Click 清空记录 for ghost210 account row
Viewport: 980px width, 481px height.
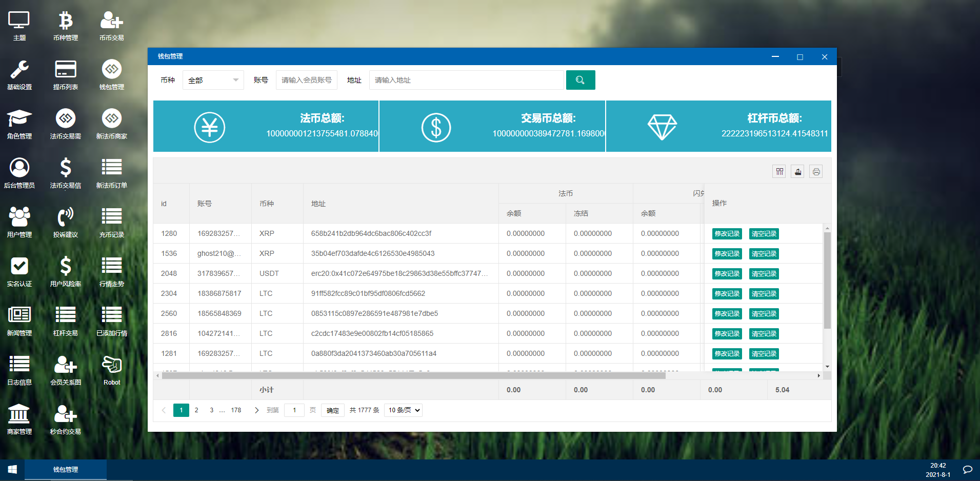(764, 253)
